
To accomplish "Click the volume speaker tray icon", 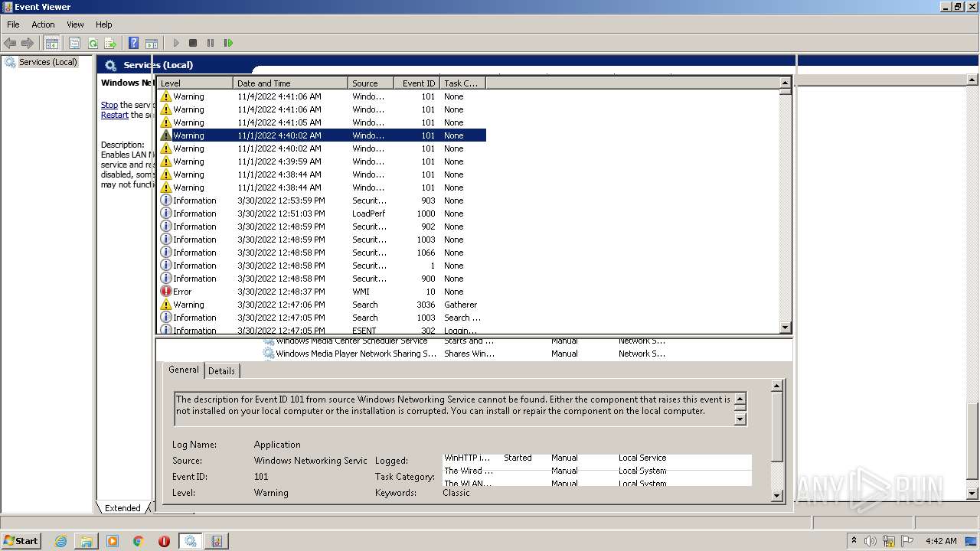I will (871, 541).
